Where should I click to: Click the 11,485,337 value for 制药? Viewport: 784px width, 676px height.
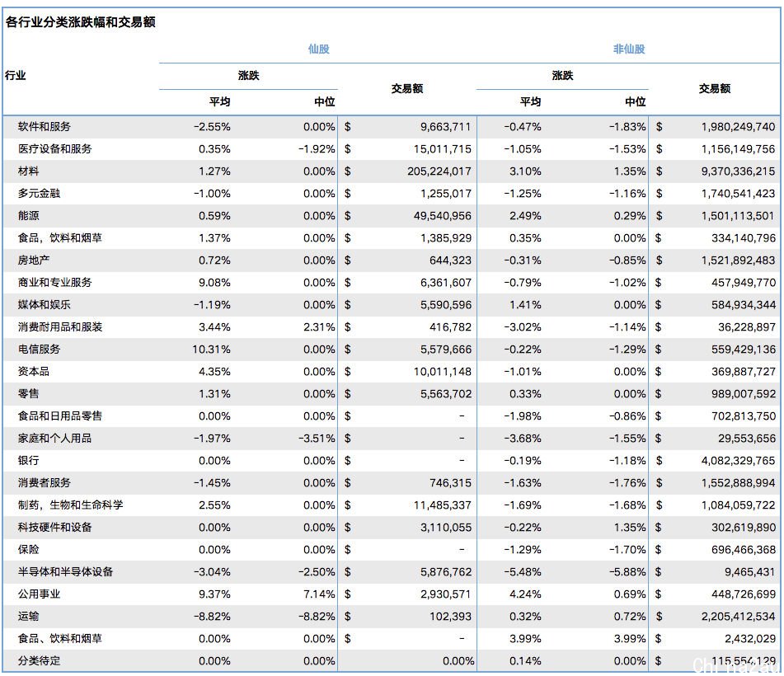[x=442, y=505]
